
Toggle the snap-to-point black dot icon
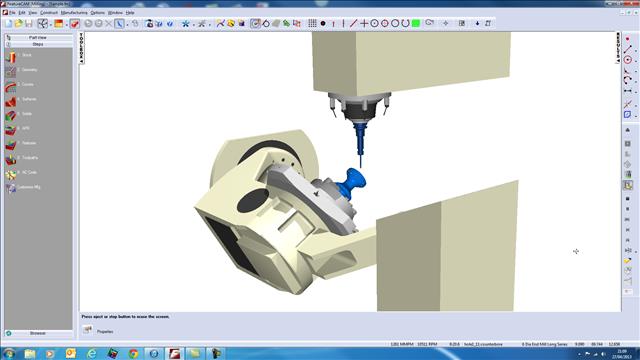tap(323, 24)
